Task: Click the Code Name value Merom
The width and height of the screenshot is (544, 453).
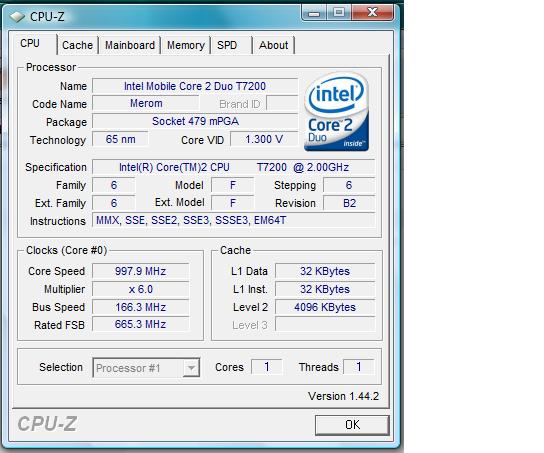Action: pyautogui.click(x=146, y=103)
